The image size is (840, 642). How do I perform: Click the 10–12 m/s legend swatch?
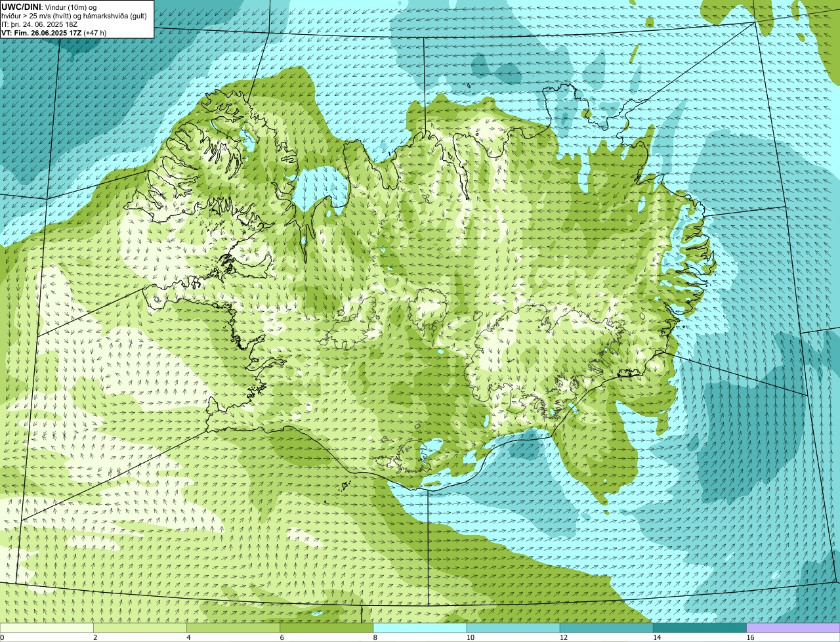pyautogui.click(x=513, y=628)
